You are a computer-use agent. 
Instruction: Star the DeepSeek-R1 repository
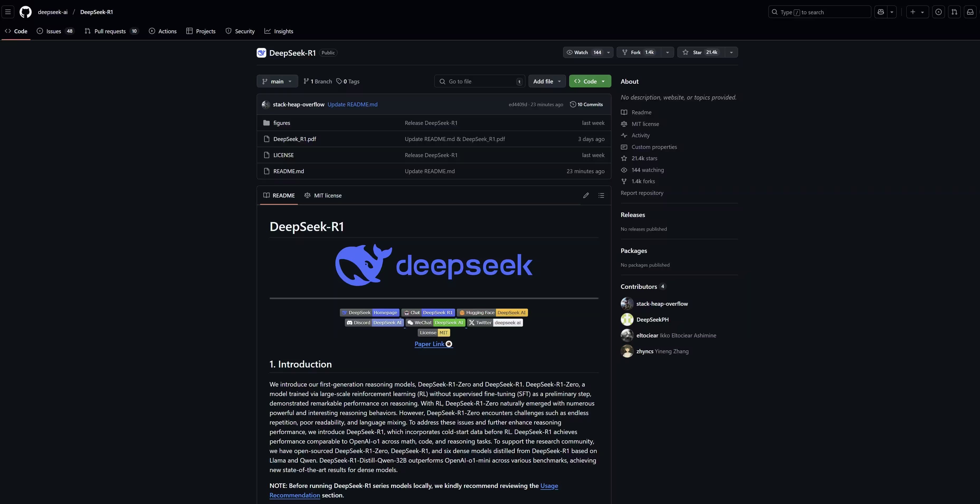tap(701, 52)
